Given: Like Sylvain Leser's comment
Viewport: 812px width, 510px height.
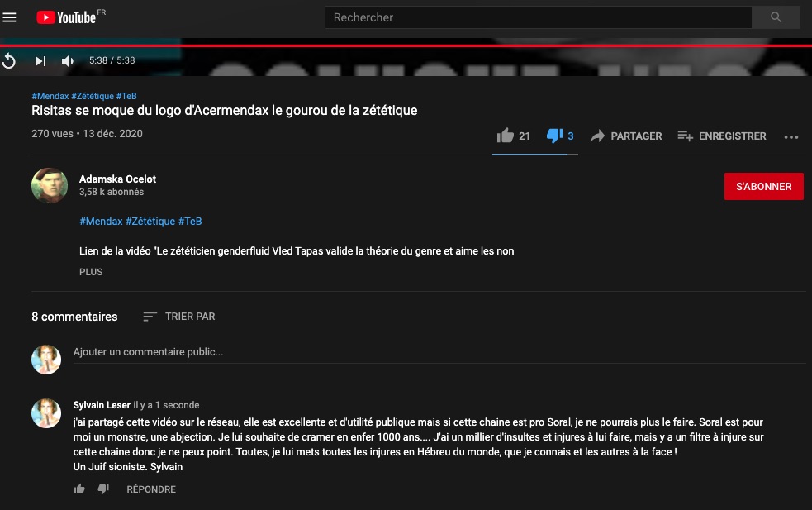Looking at the screenshot, I should (x=78, y=489).
